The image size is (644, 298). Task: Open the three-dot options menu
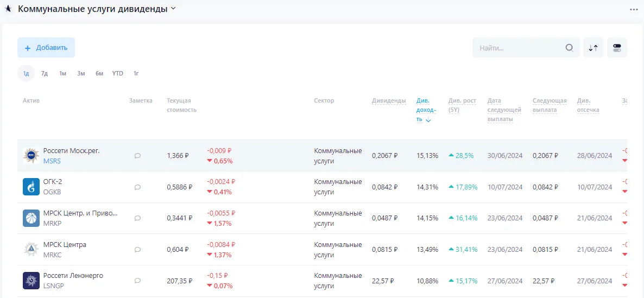click(x=634, y=9)
